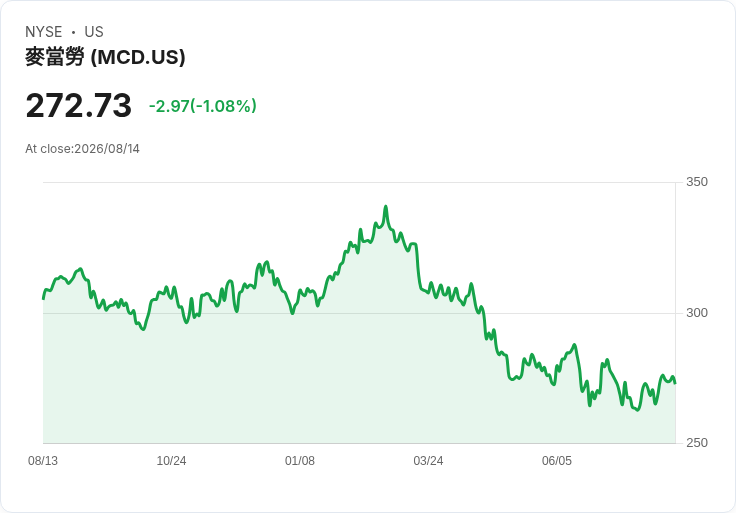736x513 pixels.
Task: Click the 300 horizontal gridline
Action: click(359, 313)
